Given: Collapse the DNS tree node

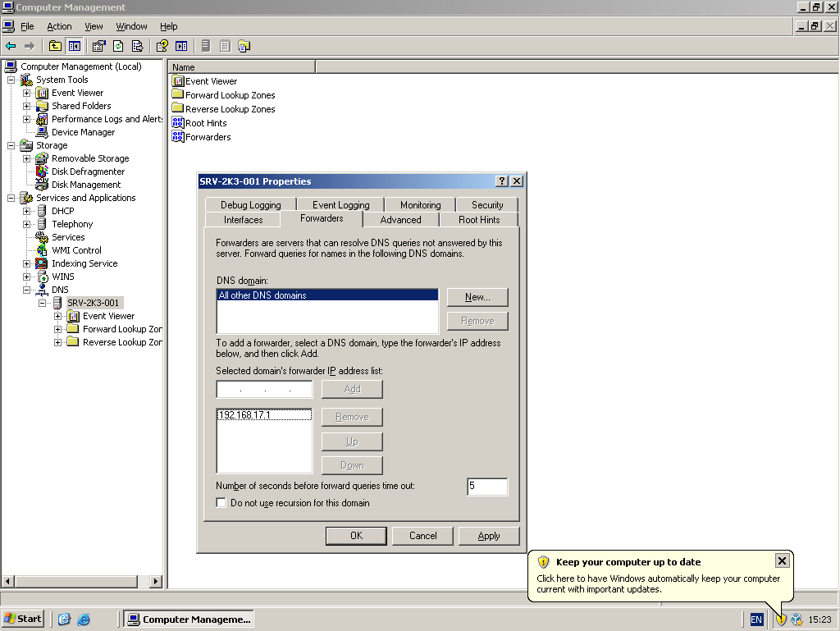Looking at the screenshot, I should (x=26, y=290).
